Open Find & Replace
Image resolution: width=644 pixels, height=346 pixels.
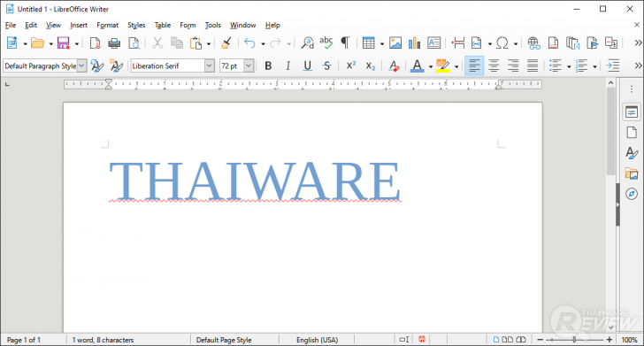click(307, 42)
